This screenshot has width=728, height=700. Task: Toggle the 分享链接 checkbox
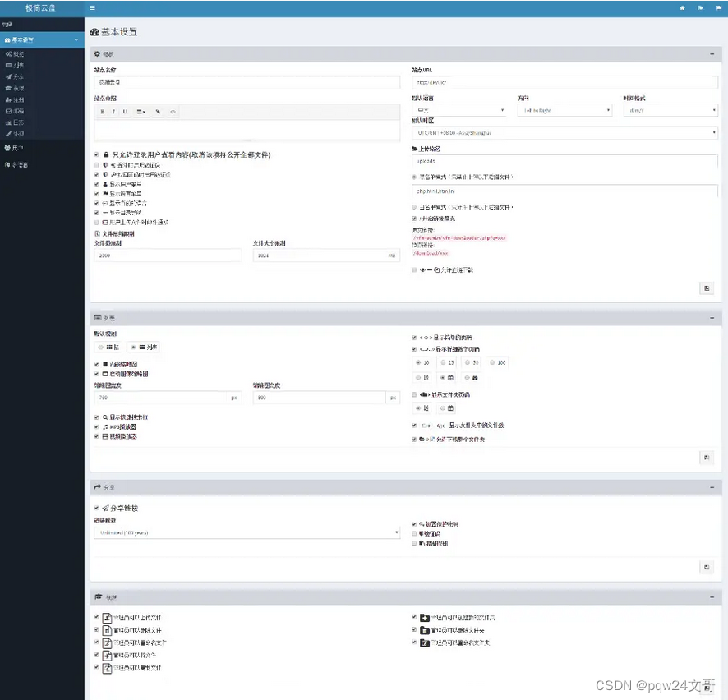(x=97, y=509)
